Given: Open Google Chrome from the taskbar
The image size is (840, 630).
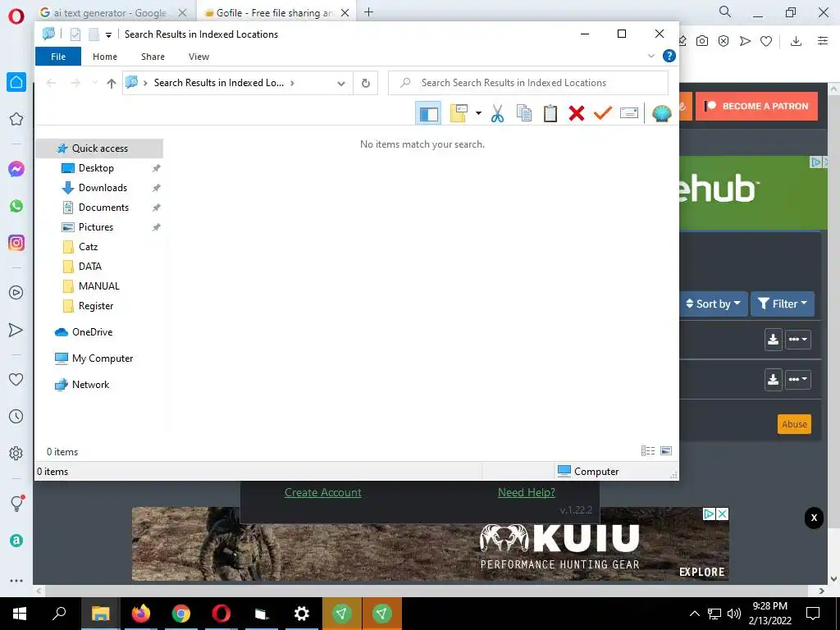Looking at the screenshot, I should pyautogui.click(x=181, y=614).
